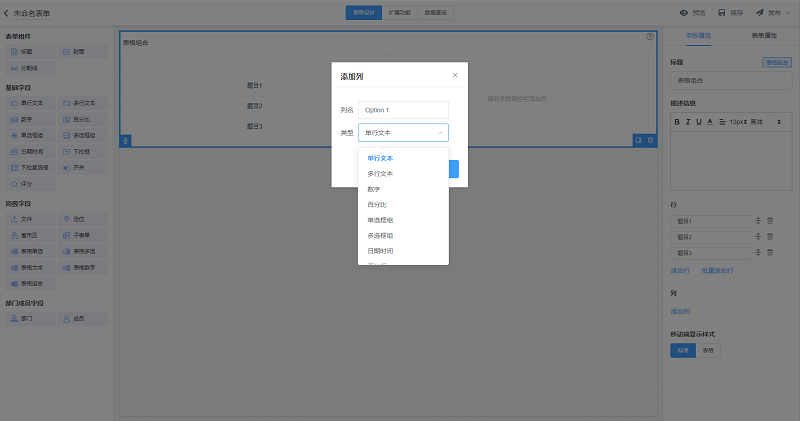The width and height of the screenshot is (800, 421).
Task: Select 多行文本 in the type list
Action: click(x=380, y=173)
